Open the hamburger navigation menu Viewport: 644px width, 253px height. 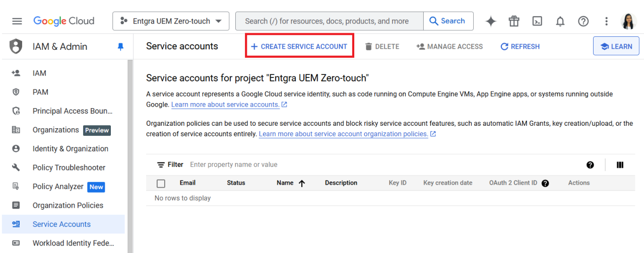[x=17, y=21]
